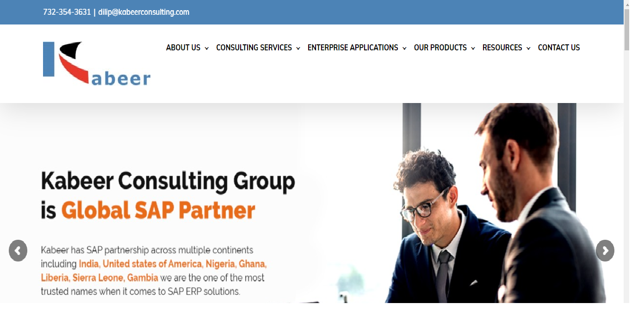Viewport: 644px width, 328px height.
Task: Open the Our Products menu
Action: 440,48
